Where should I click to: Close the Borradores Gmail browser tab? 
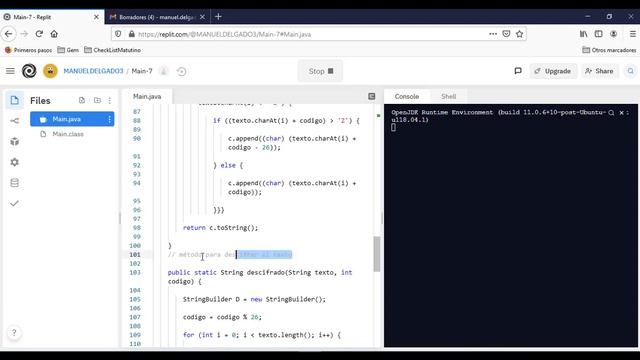click(202, 17)
